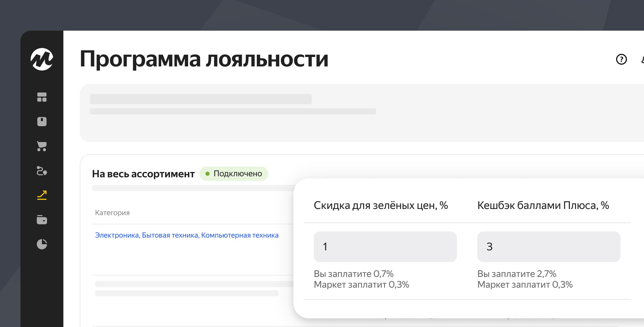644x327 pixels.
Task: Click the 'Вы заплатите 2,7%' hint text
Action: tap(517, 274)
